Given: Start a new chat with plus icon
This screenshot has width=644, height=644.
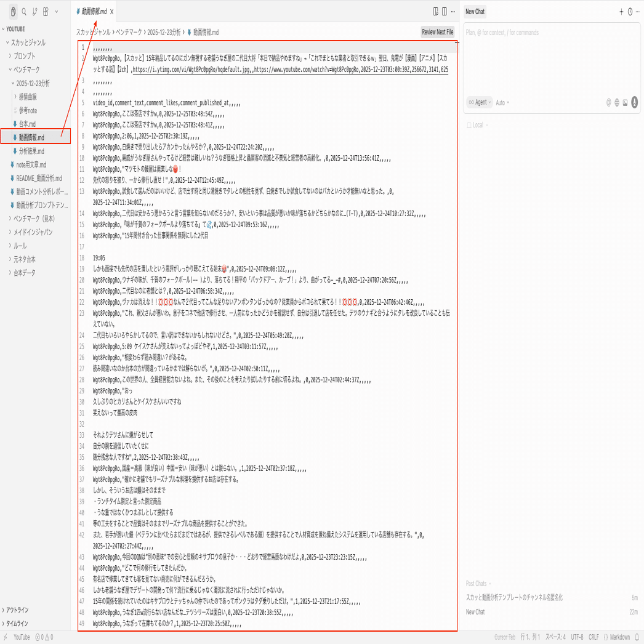Looking at the screenshot, I should (621, 12).
